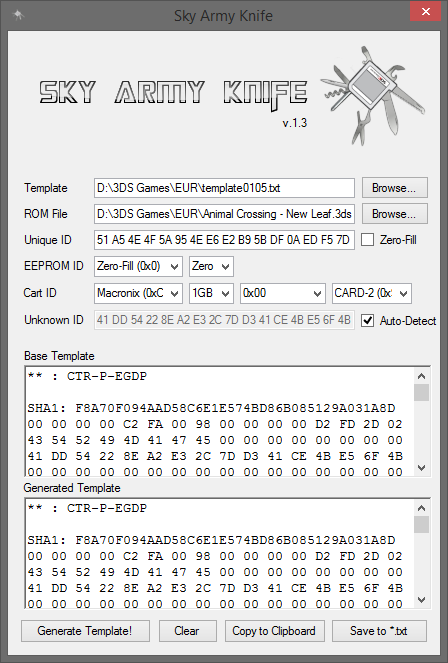
Task: Click the Swiss army knife logo image
Action: (372, 95)
